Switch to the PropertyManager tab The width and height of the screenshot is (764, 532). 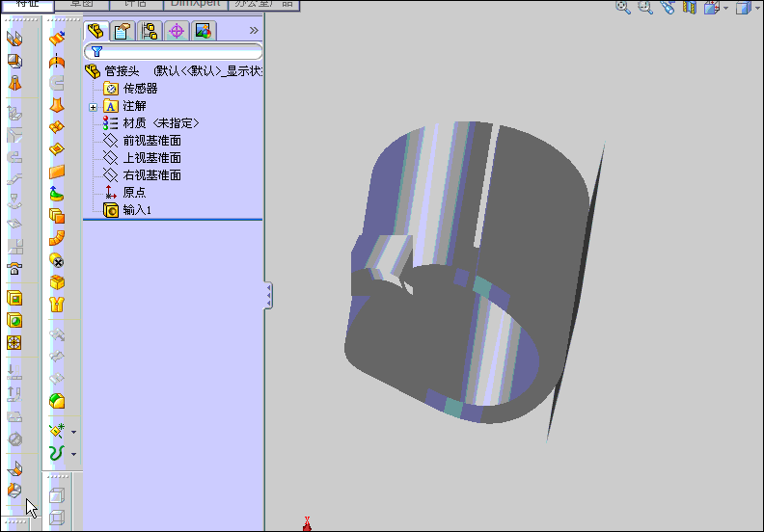pos(123,31)
